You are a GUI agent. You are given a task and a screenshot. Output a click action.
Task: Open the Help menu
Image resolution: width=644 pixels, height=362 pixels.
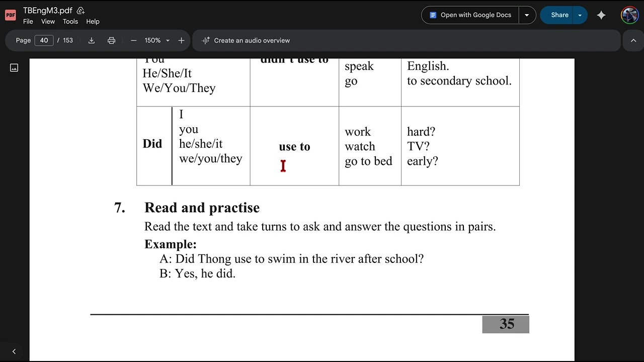click(93, 22)
